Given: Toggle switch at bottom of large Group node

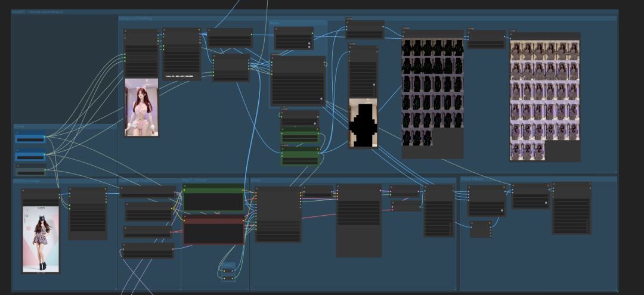Looking at the screenshot, I should (x=321, y=99).
